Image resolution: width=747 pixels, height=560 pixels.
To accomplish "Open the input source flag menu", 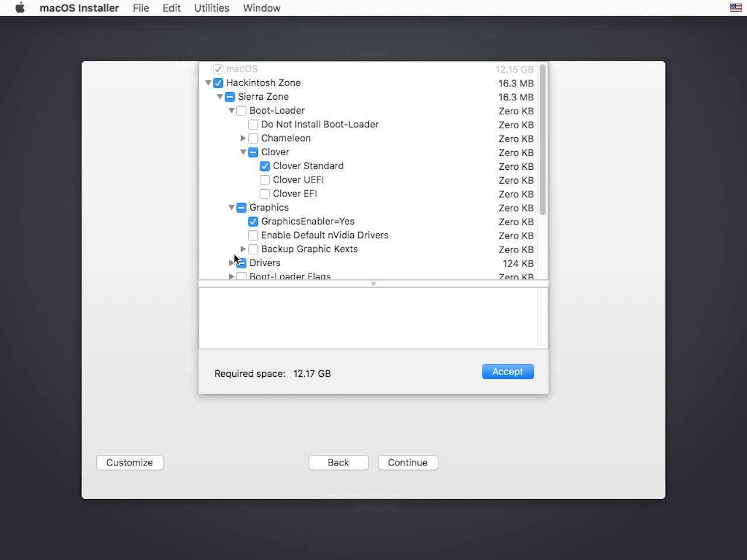I will (736, 8).
